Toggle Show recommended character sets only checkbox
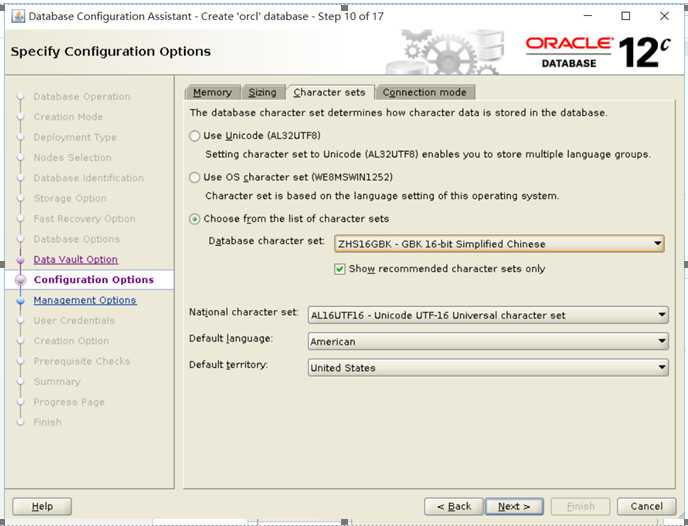 (x=340, y=269)
